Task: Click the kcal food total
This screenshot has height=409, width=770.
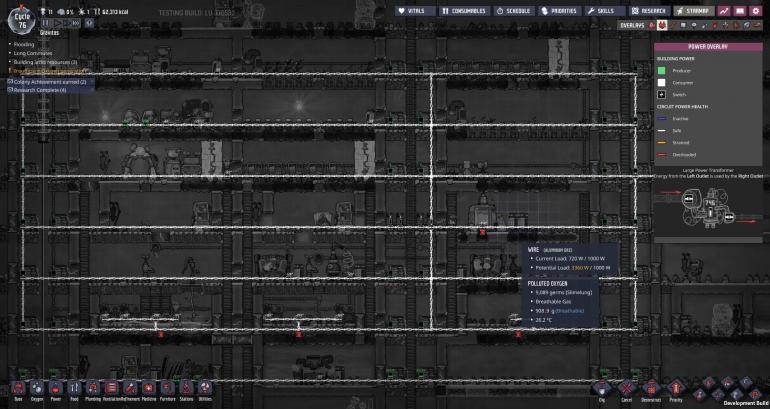Action: click(x=111, y=11)
